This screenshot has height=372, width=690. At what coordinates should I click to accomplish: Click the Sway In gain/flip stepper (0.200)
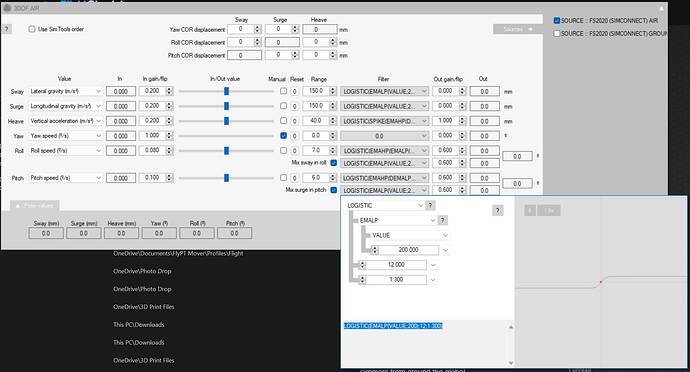point(169,91)
